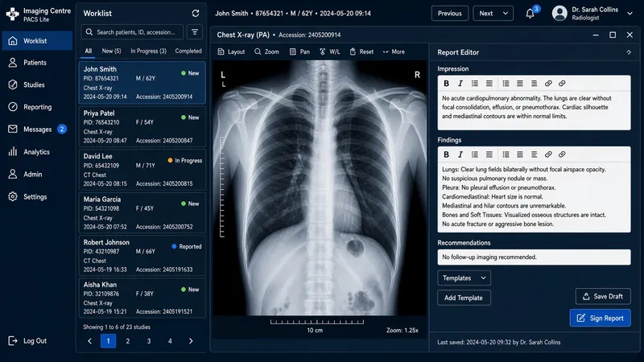Collapse the Report Editor panel

(x=629, y=52)
